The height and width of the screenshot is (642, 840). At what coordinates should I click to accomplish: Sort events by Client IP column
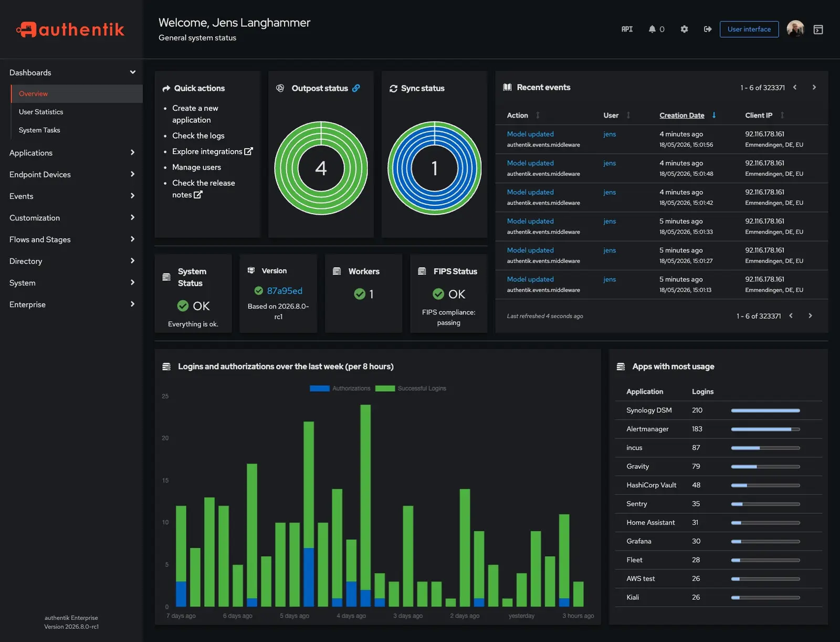[764, 115]
